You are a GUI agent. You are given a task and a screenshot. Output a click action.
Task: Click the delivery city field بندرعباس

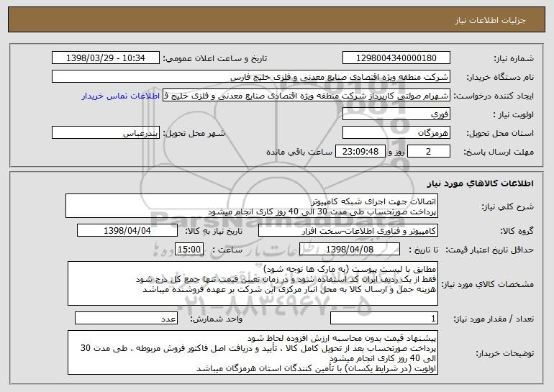[106, 133]
